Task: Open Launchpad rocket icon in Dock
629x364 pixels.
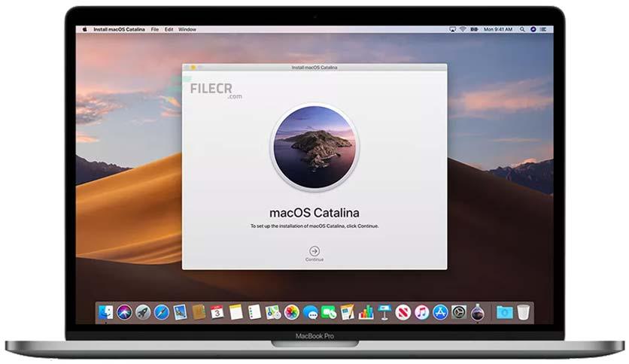Action: [143, 312]
